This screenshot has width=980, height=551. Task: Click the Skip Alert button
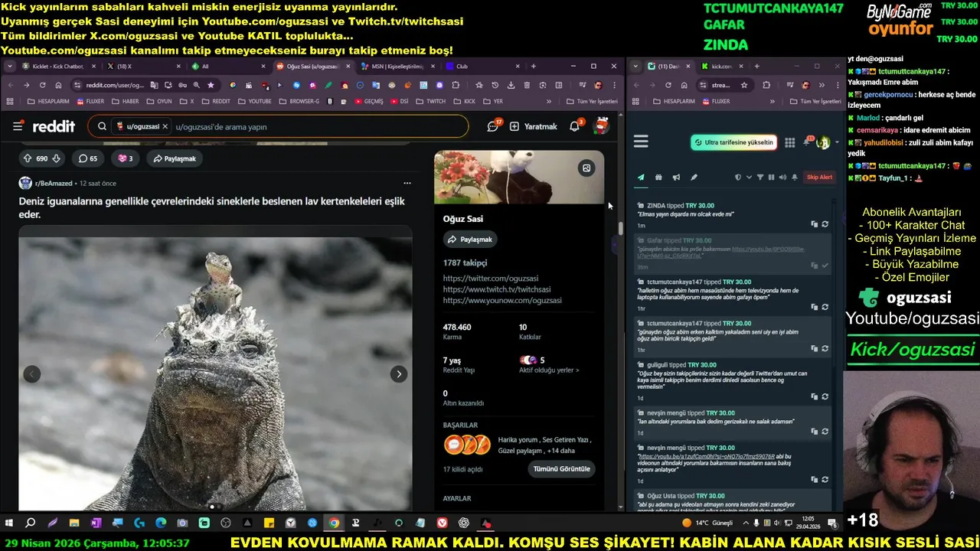click(819, 178)
